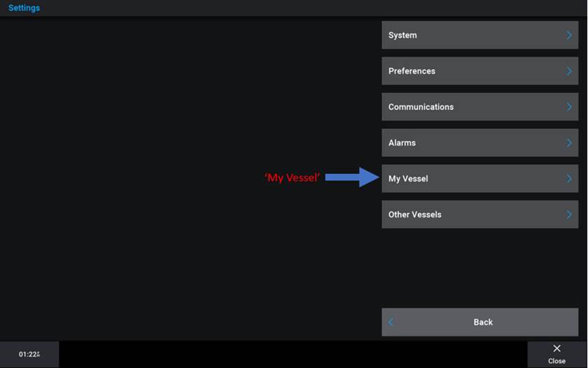Expand Alarms using its right chevron
Image resolution: width=588 pixels, height=368 pixels.
(568, 143)
